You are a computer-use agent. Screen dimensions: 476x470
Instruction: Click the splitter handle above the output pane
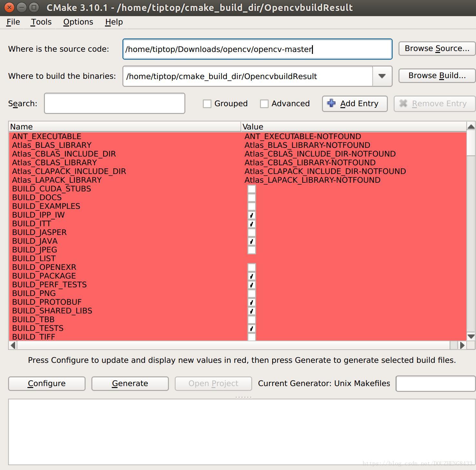pos(243,397)
